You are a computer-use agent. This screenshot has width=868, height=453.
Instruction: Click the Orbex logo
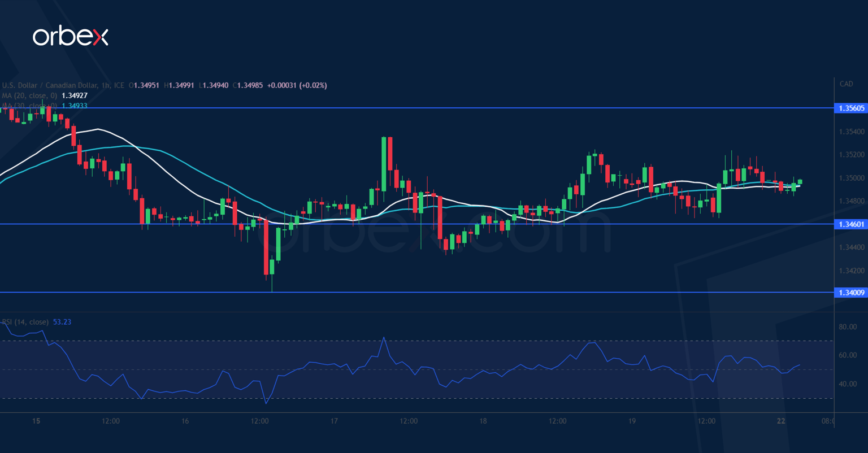coord(70,37)
